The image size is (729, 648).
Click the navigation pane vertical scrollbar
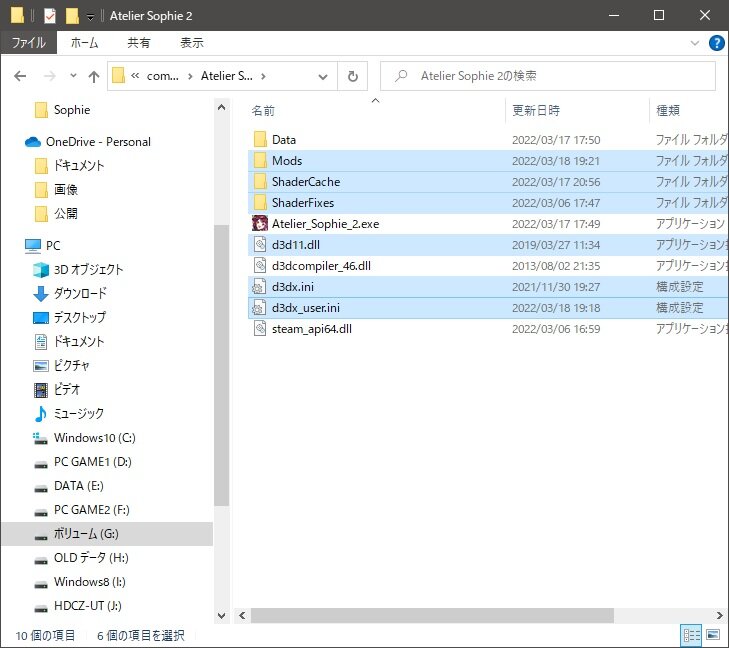point(222,365)
